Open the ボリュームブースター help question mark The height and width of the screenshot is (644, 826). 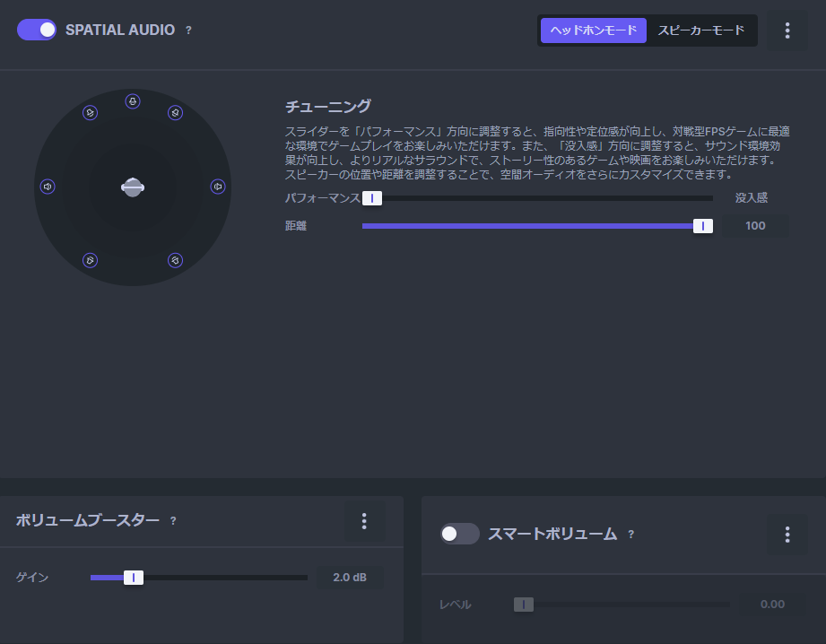[173, 521]
